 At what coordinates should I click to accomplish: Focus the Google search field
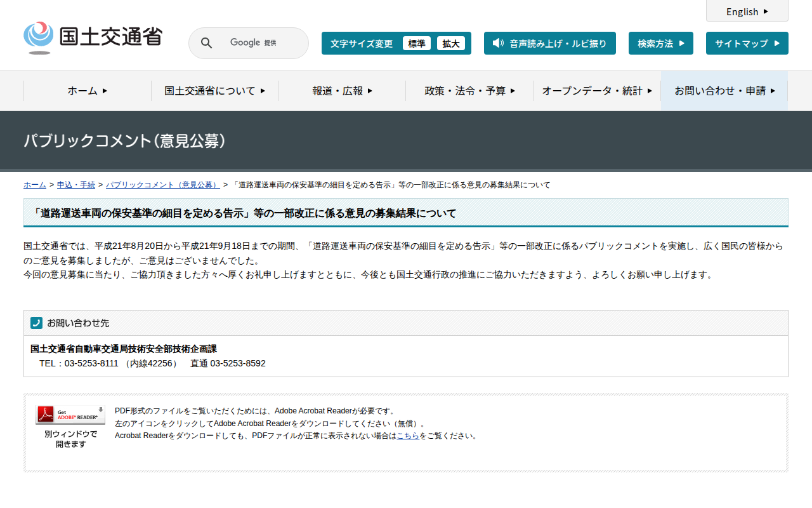(x=249, y=43)
